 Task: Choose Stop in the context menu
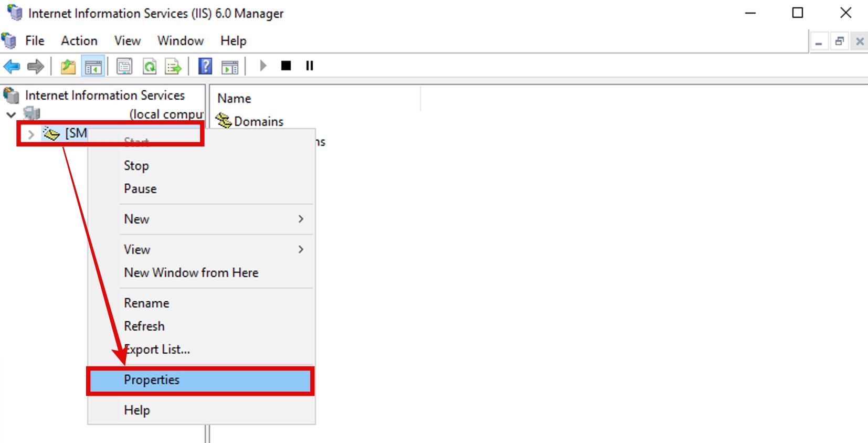tap(202, 166)
